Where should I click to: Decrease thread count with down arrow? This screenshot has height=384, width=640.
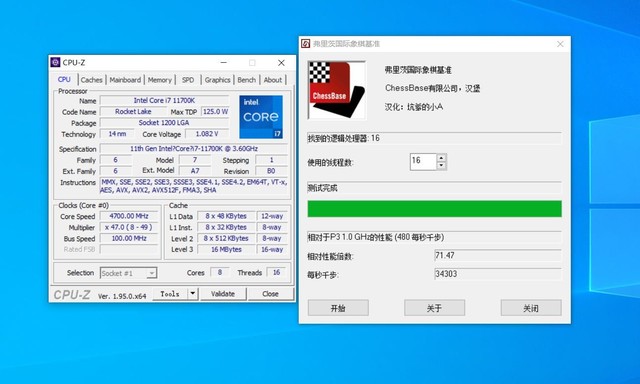tap(441, 166)
